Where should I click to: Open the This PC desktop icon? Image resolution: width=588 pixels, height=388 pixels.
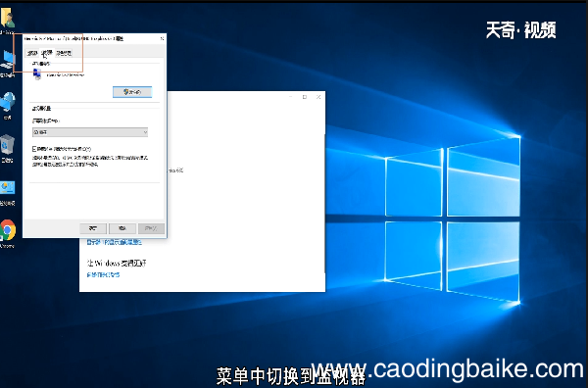coord(8,64)
